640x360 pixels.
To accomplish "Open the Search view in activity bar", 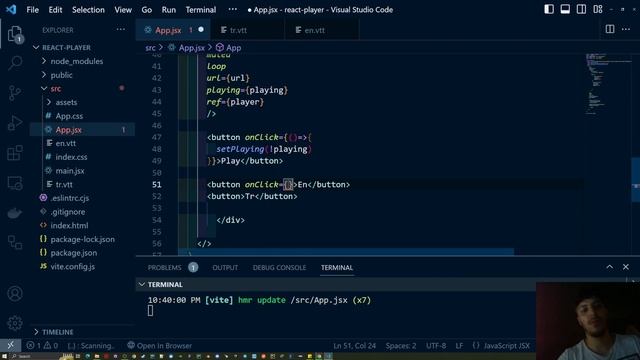I will pos(15,62).
